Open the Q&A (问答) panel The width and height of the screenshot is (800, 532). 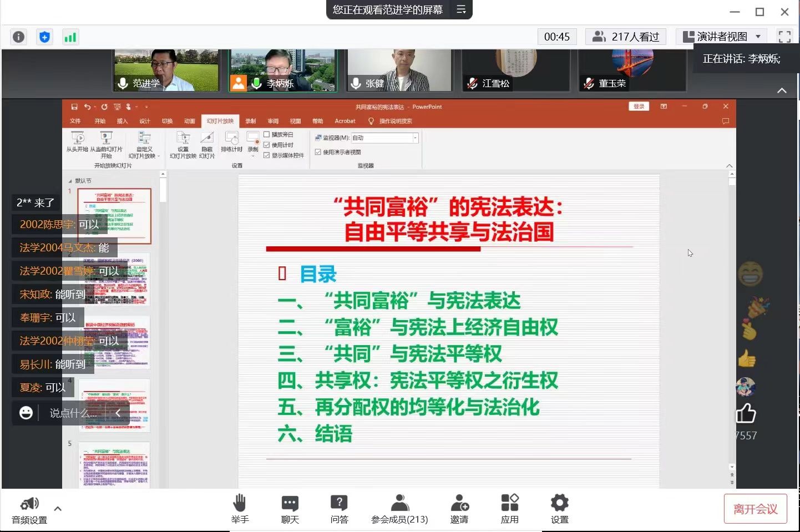[x=339, y=508]
